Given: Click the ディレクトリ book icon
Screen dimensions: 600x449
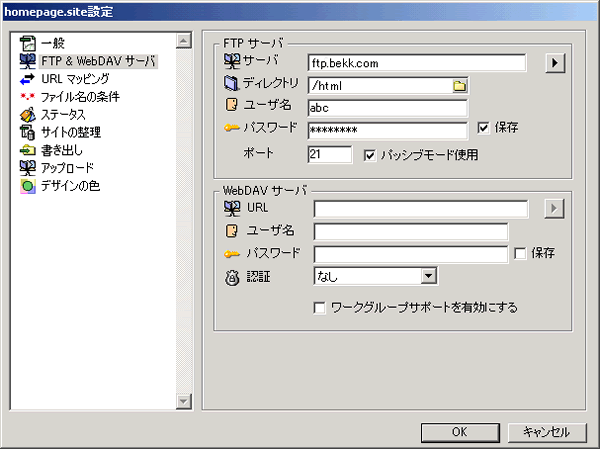Looking at the screenshot, I should tap(231, 83).
